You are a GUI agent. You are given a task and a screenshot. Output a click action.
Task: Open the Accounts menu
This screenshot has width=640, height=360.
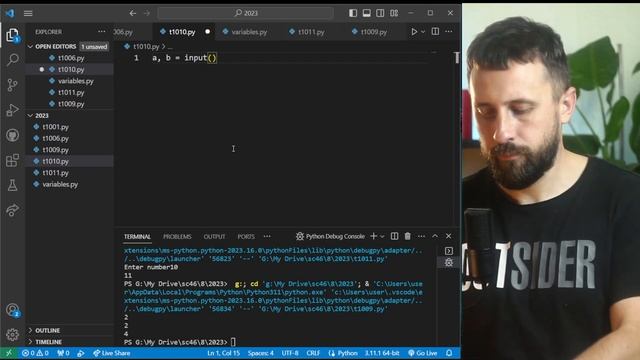pyautogui.click(x=13, y=311)
